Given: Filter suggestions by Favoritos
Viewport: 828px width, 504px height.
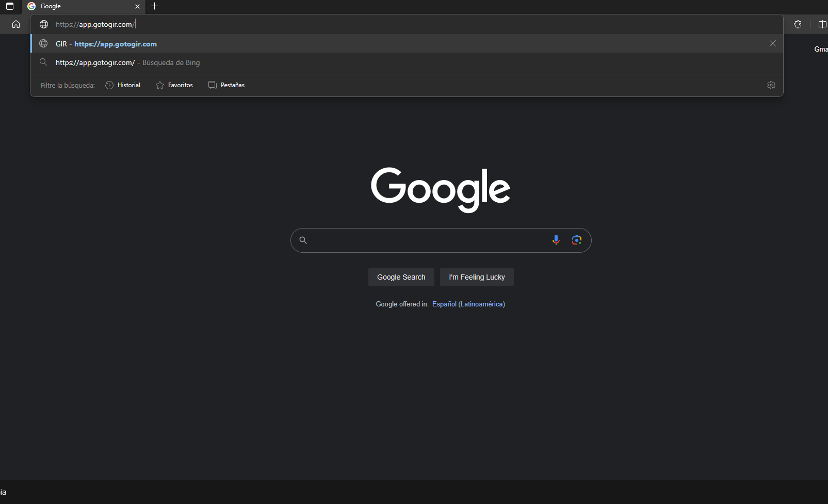Looking at the screenshot, I should (x=174, y=85).
